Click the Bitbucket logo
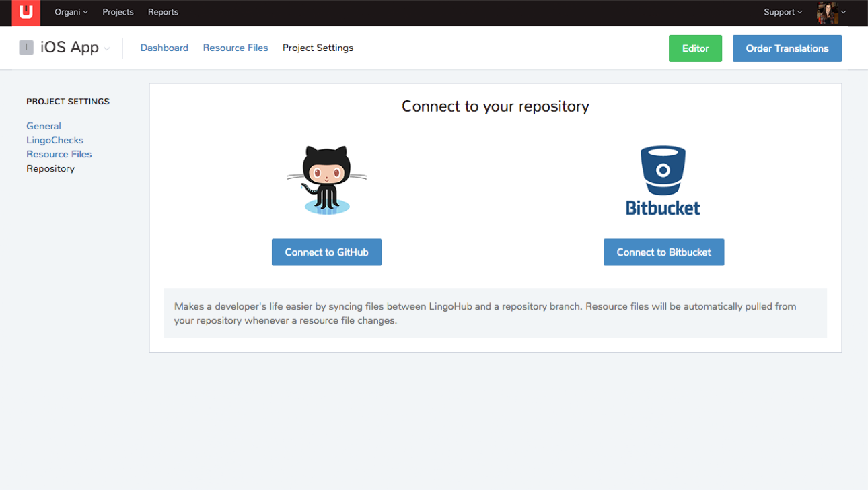The width and height of the screenshot is (868, 490). click(663, 182)
